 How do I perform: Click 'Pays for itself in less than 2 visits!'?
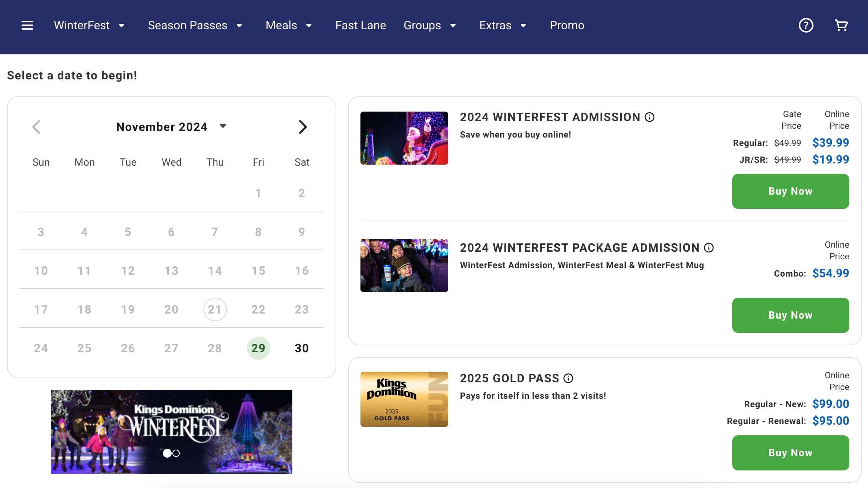tap(533, 396)
